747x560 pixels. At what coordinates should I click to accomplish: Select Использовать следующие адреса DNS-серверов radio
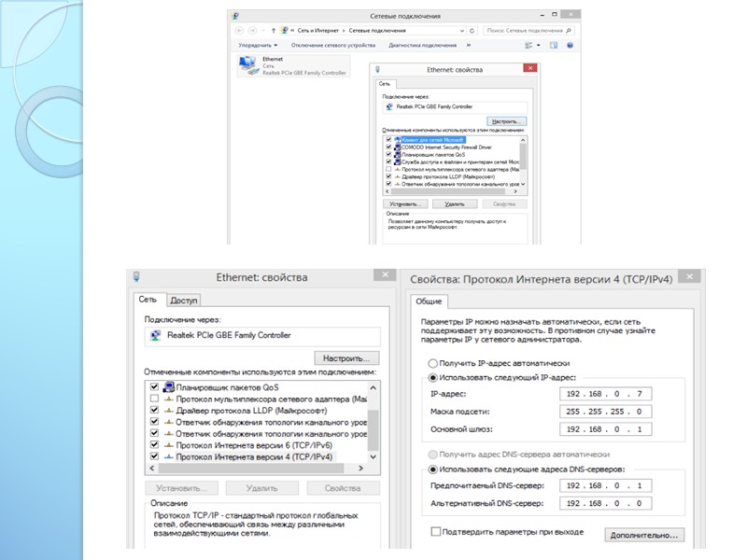[x=432, y=469]
